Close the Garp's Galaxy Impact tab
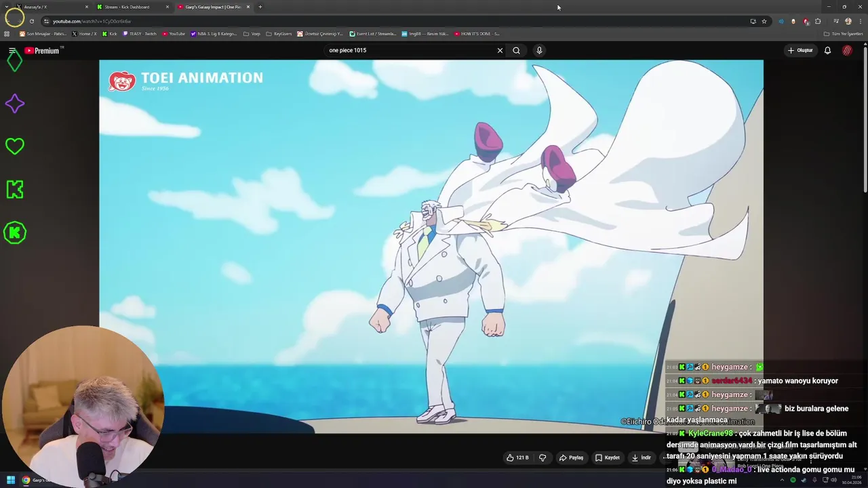The image size is (868, 488). point(248,7)
